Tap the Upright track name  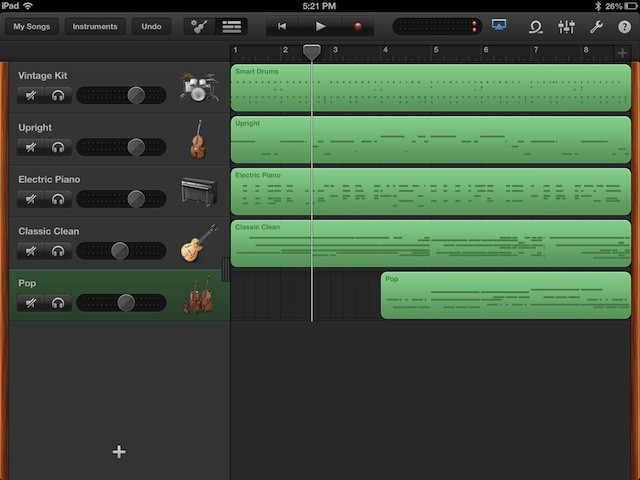click(35, 128)
